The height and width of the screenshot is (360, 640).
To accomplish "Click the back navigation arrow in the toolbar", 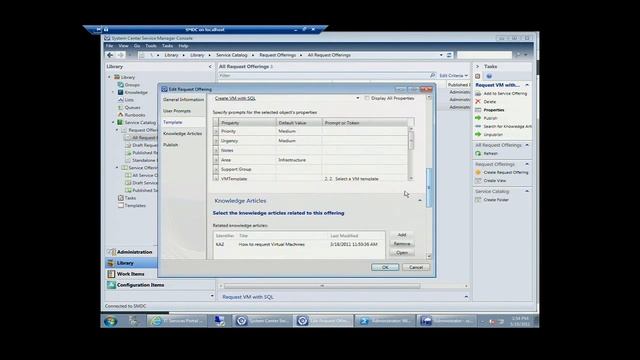I will point(110,55).
